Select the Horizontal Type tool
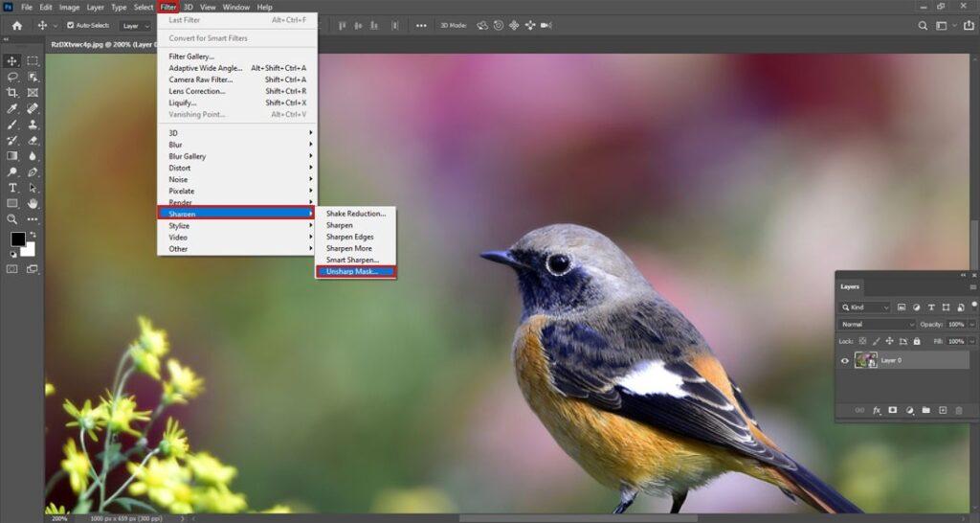The width and height of the screenshot is (980, 523). pyautogui.click(x=11, y=188)
